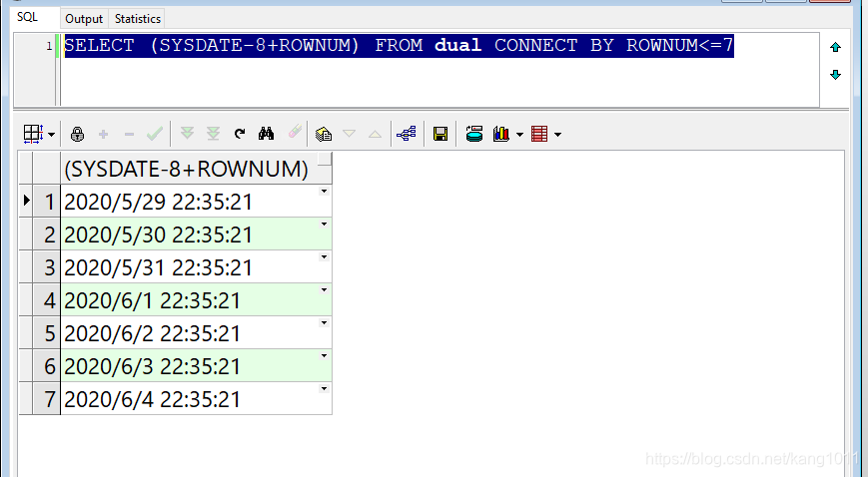Switch to the SQL tab
Screen dimensions: 868x477
click(x=27, y=17)
